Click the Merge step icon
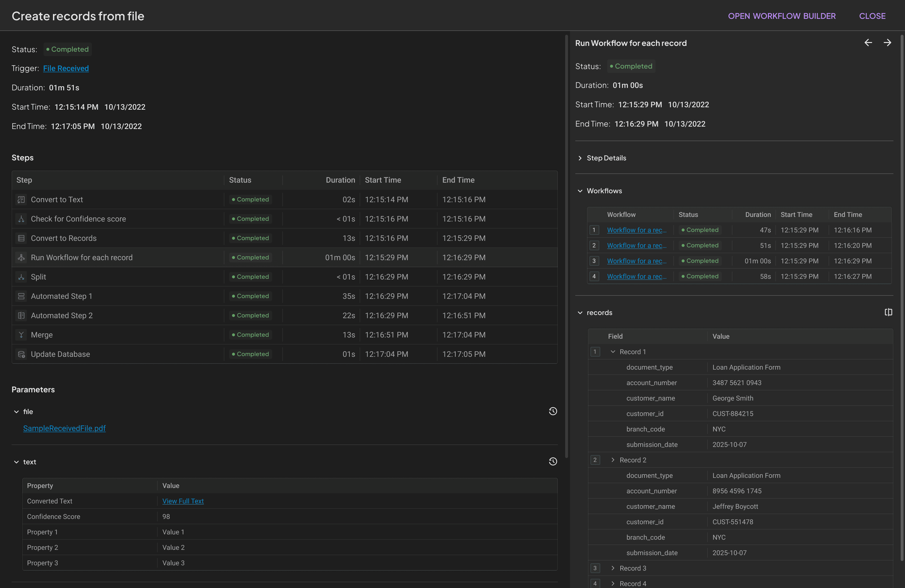Viewport: 905px width, 588px height. [21, 335]
